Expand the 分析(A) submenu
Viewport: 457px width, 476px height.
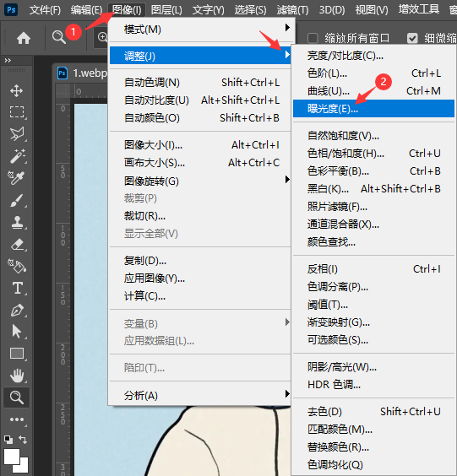(200, 395)
